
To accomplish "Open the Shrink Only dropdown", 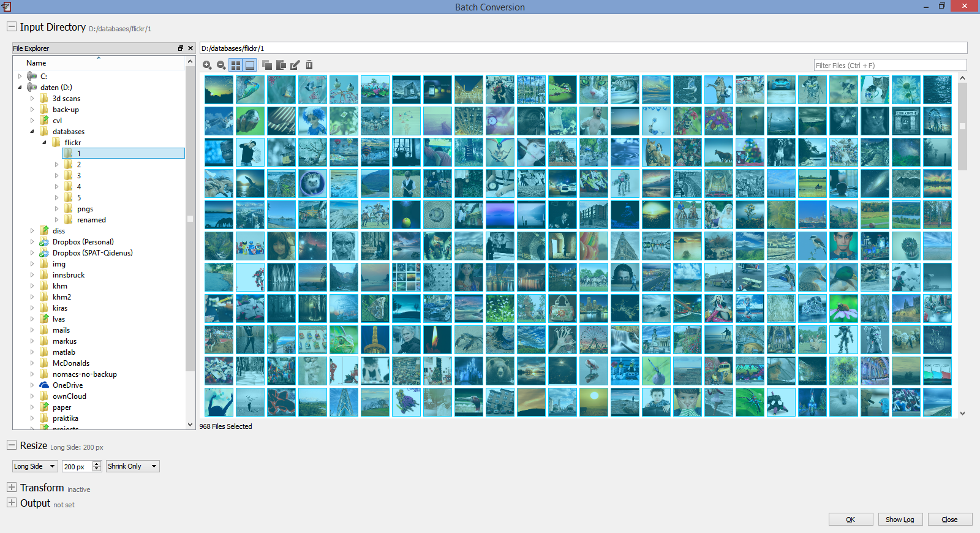I will pos(133,466).
